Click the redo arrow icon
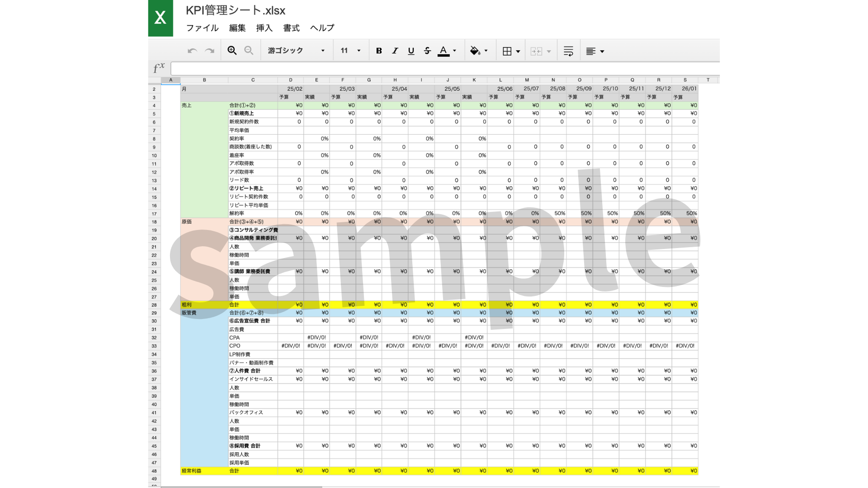Screen dimensions: 868x488 (209, 51)
